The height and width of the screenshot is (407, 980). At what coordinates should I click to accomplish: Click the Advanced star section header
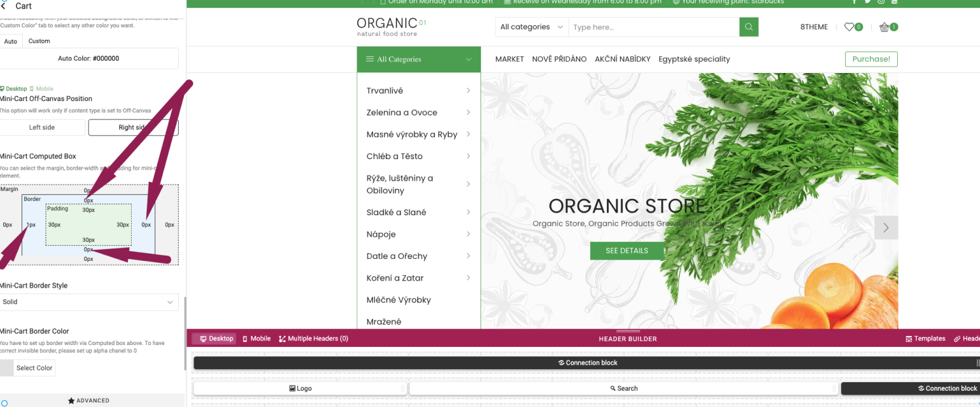[x=89, y=400]
